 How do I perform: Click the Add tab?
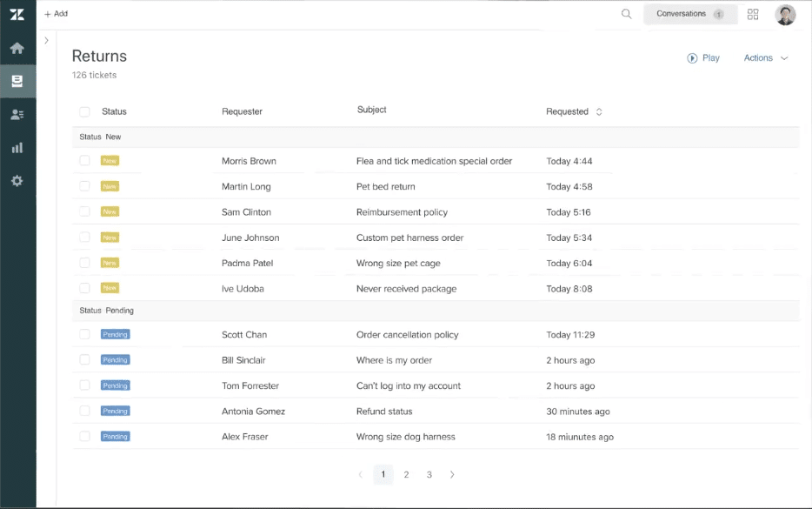coord(55,13)
